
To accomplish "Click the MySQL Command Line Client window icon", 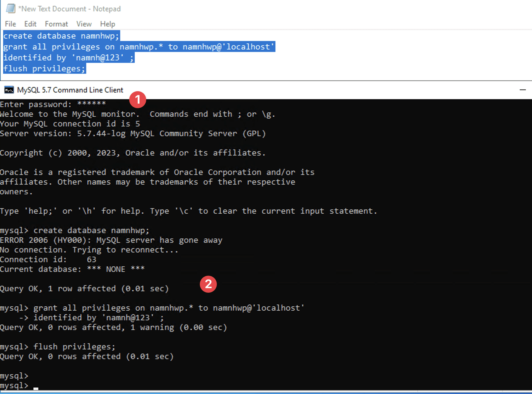I will (9, 90).
